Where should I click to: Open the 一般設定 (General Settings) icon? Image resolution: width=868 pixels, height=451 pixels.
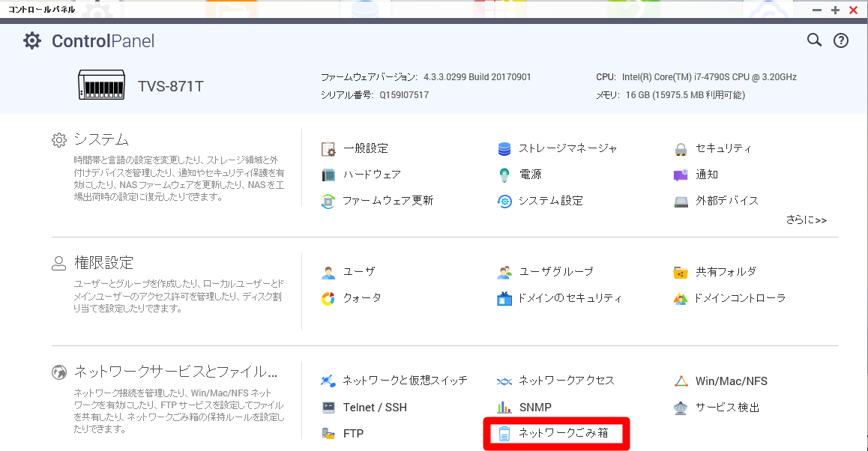(x=328, y=149)
